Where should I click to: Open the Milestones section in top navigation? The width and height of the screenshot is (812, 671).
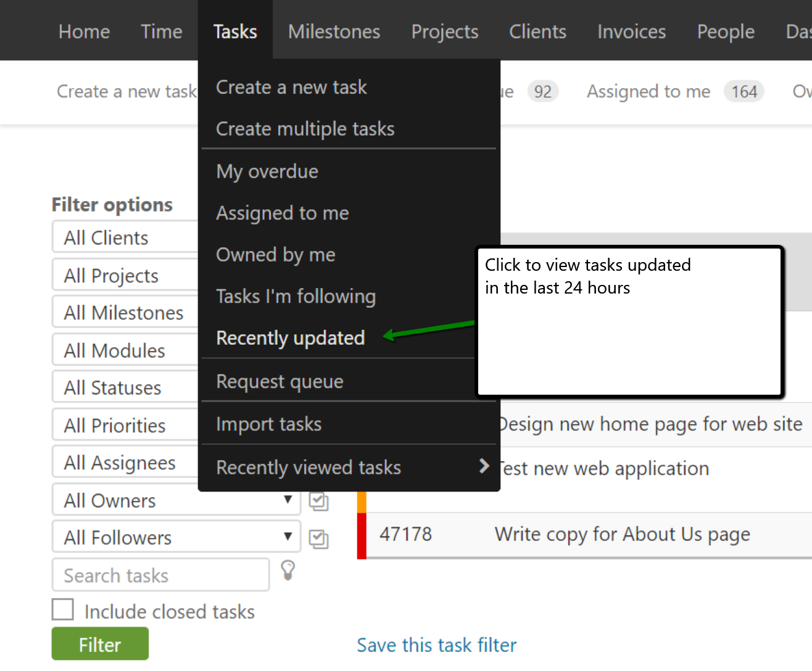(x=334, y=31)
